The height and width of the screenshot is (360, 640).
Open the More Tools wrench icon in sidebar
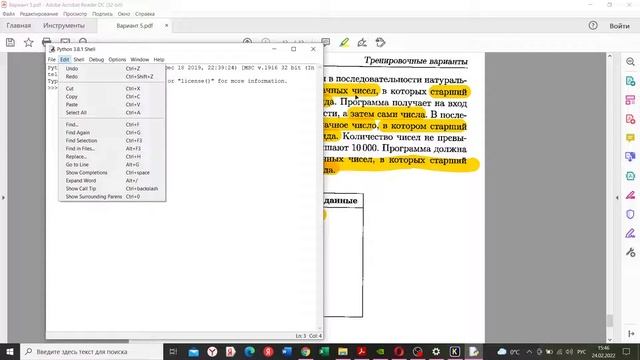click(630, 253)
